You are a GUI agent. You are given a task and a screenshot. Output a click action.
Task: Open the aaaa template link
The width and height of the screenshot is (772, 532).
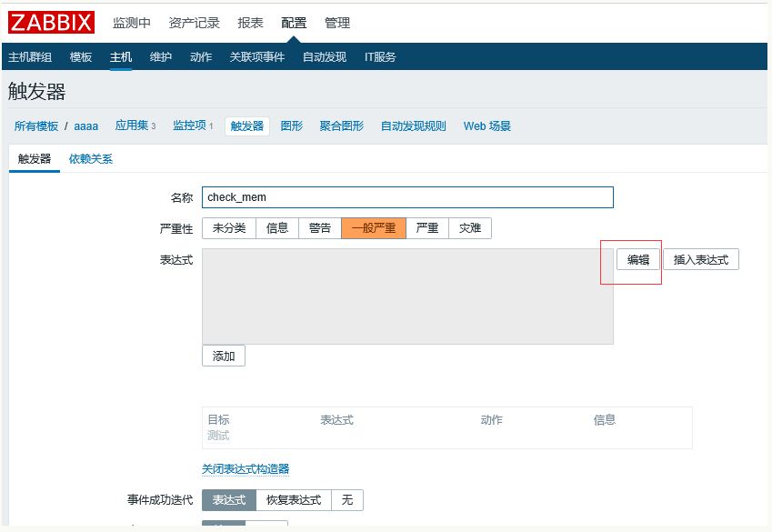pyautogui.click(x=85, y=126)
